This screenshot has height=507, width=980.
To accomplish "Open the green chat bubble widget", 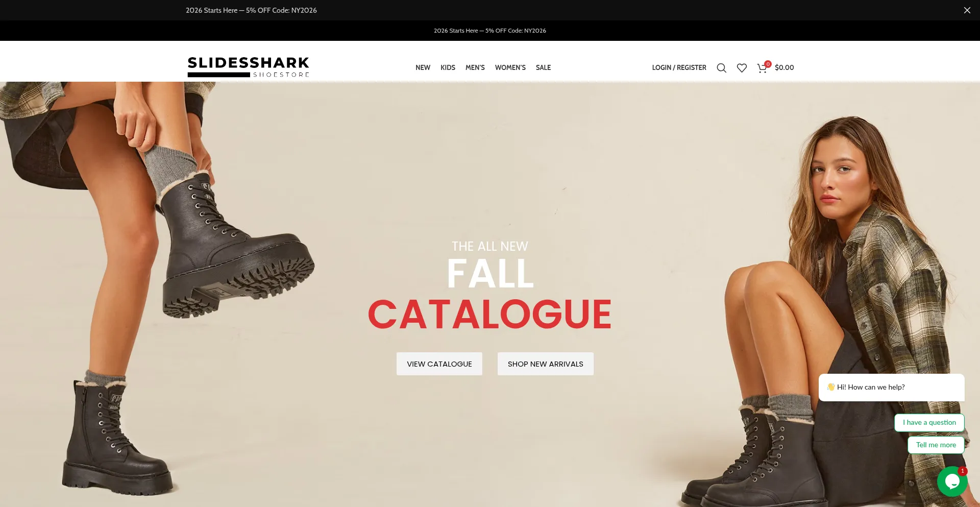I will (952, 481).
